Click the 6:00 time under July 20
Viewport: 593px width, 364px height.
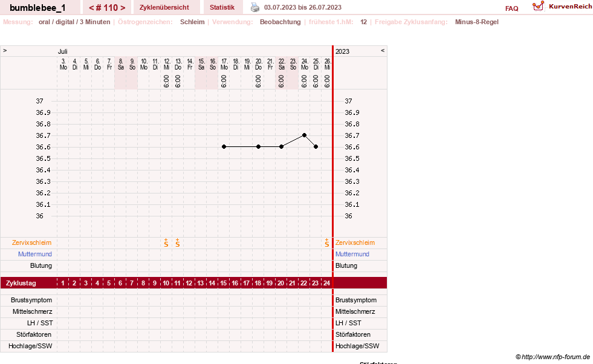(258, 82)
